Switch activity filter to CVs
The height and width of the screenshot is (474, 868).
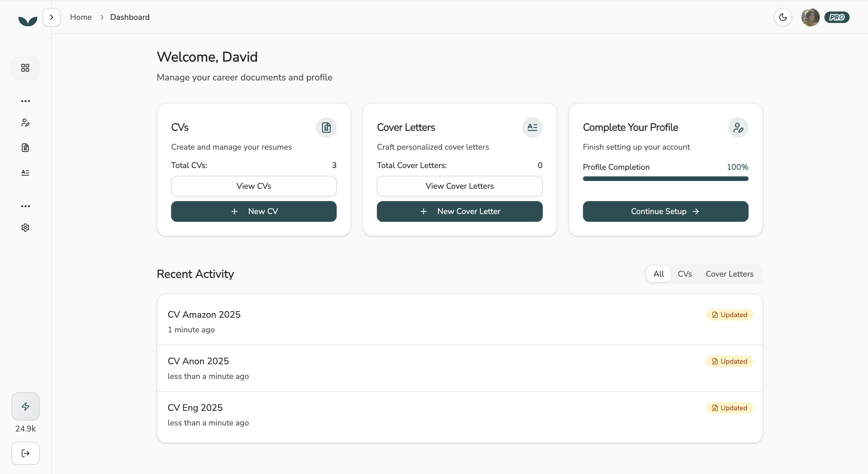685,274
